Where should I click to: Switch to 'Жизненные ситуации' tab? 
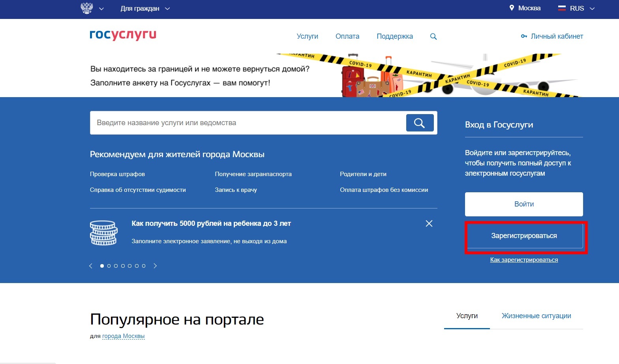536,316
